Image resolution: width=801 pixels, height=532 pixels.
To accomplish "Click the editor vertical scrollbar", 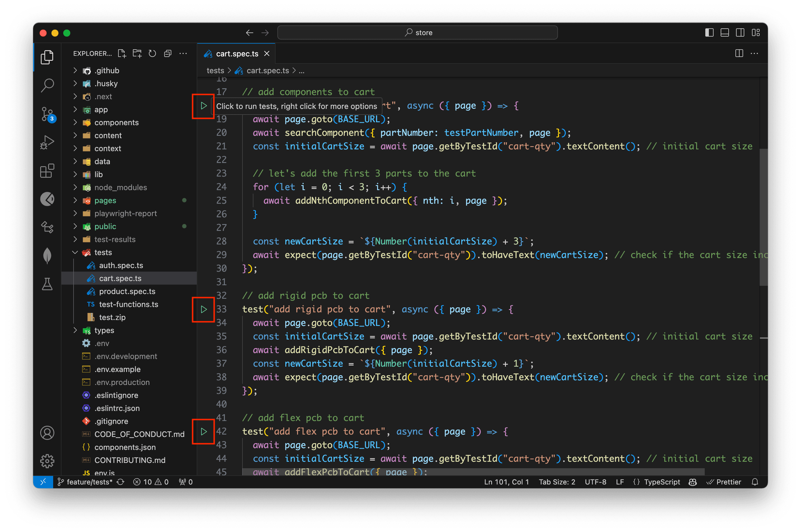I will pos(764,217).
